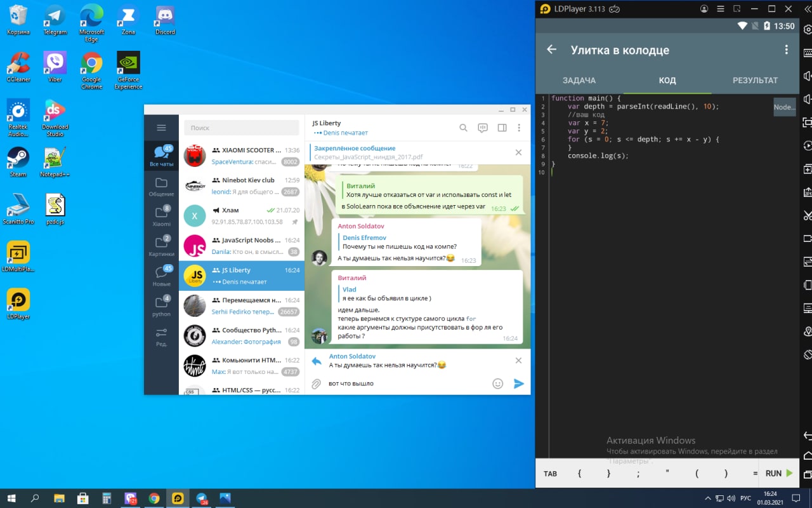
Task: Open the emoji picker in the message box
Action: tap(498, 384)
